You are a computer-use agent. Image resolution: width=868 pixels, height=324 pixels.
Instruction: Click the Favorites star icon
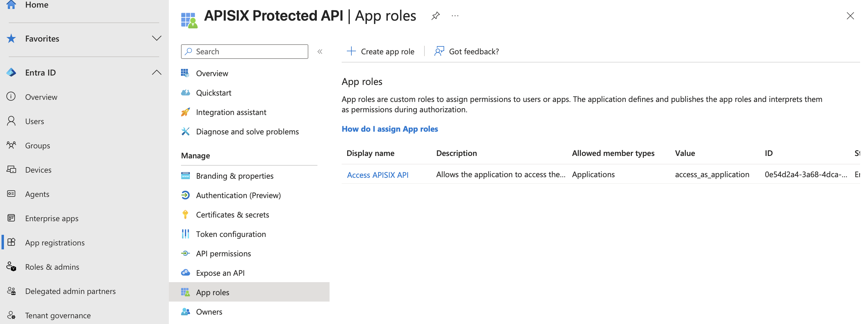click(11, 39)
